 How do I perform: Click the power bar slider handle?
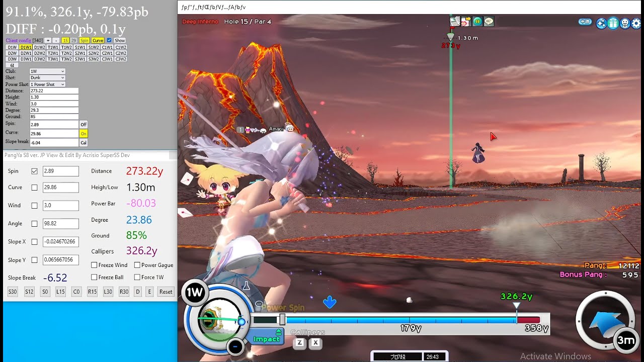[282, 320]
